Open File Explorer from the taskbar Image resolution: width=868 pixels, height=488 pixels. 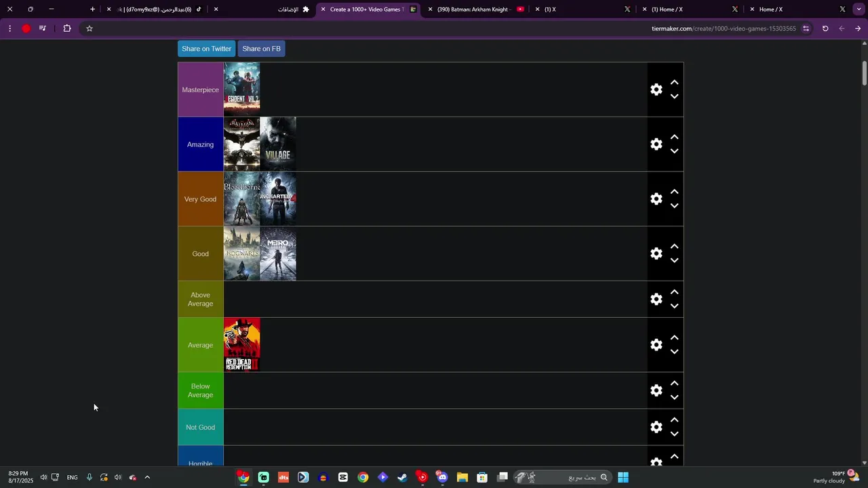(462, 477)
